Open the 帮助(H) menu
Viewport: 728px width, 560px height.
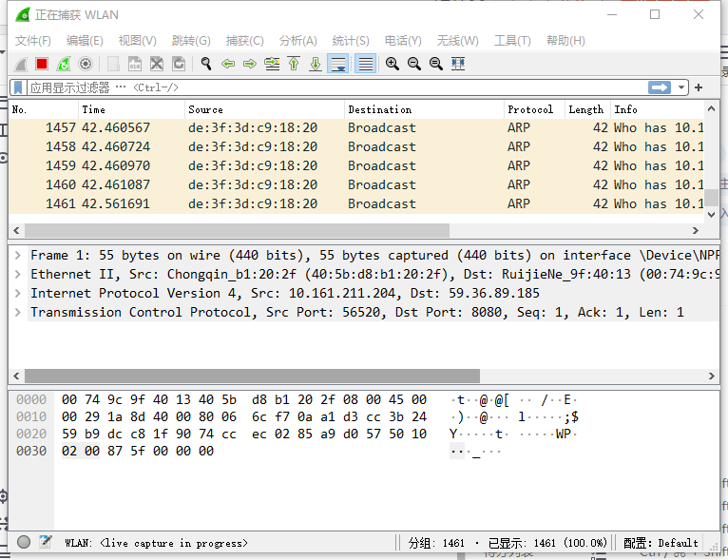click(x=565, y=41)
